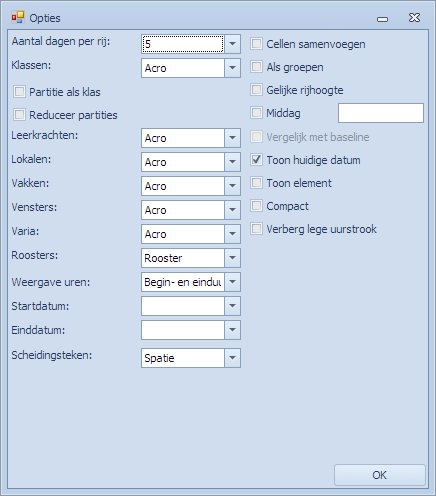This screenshot has height=496, width=436.
Task: Open the Startdatum date picker arrow
Action: (232, 306)
